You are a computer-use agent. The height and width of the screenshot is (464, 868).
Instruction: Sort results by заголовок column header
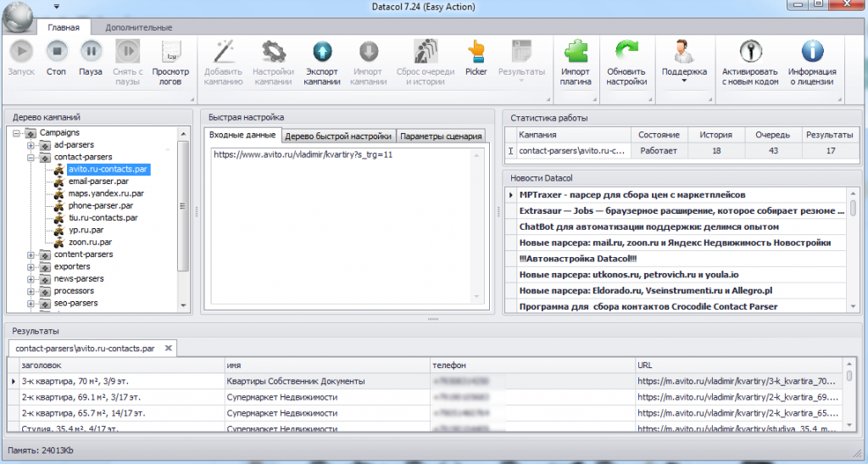click(121, 366)
